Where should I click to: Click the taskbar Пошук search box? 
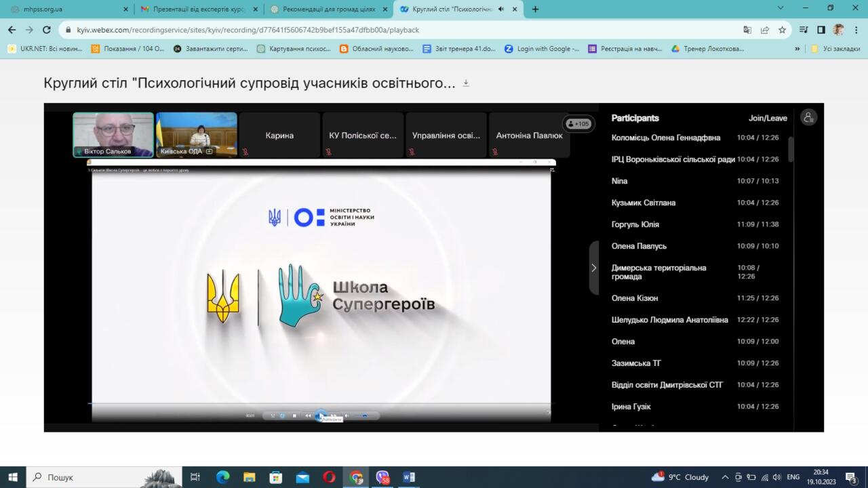click(x=105, y=477)
